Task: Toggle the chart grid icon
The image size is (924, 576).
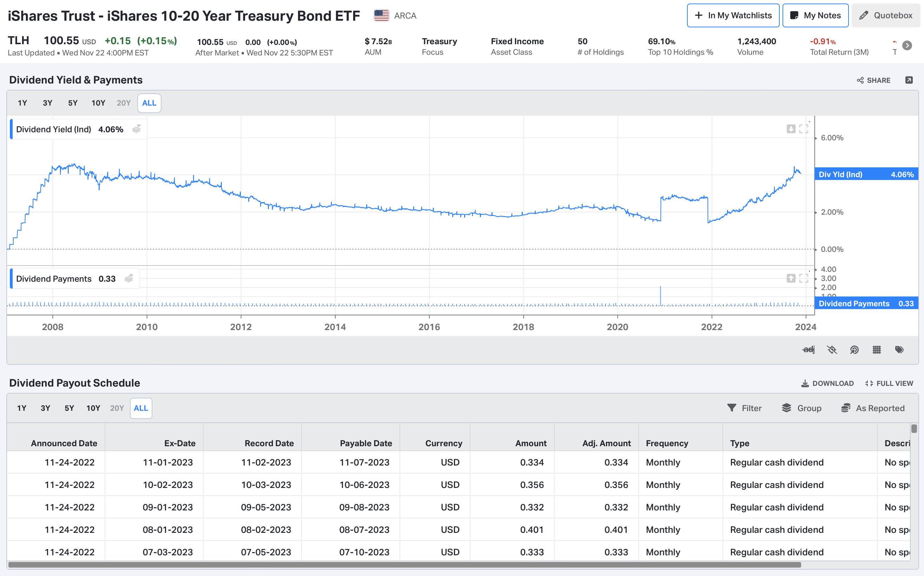Action: point(877,349)
